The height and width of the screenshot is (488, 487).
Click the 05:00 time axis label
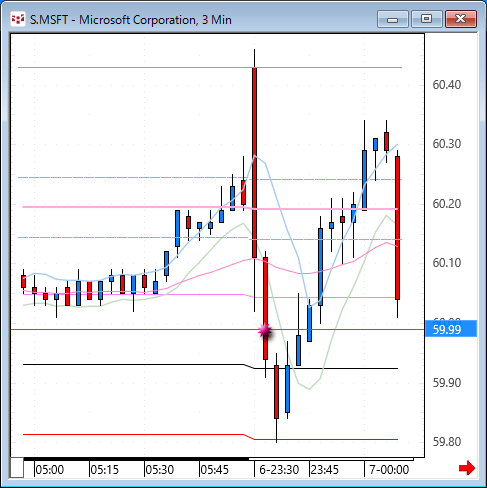50,470
